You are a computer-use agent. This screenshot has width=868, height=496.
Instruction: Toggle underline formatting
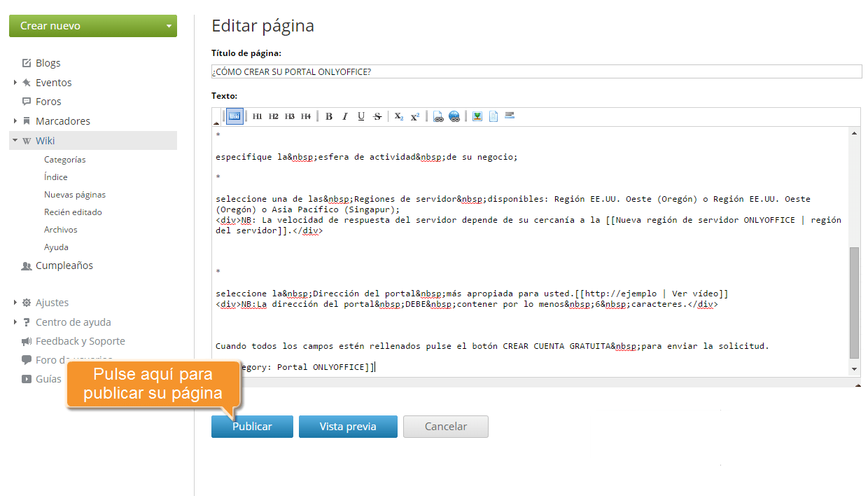click(x=361, y=116)
